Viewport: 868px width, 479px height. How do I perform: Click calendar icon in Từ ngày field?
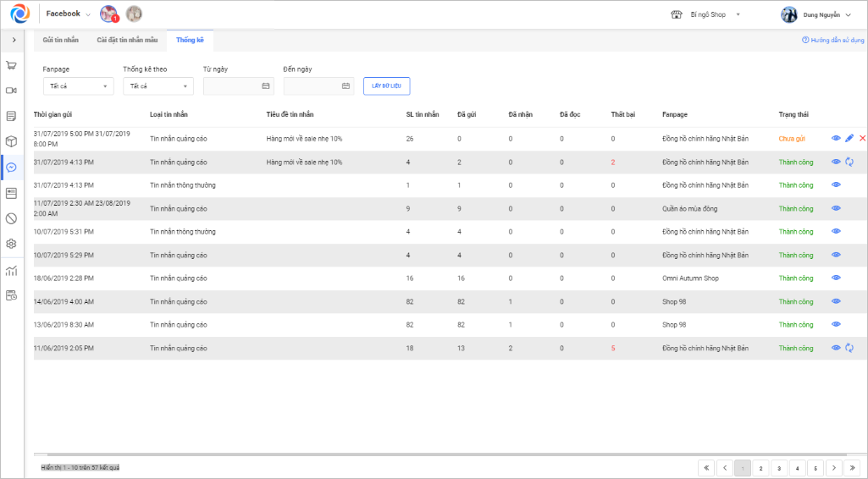click(x=266, y=86)
